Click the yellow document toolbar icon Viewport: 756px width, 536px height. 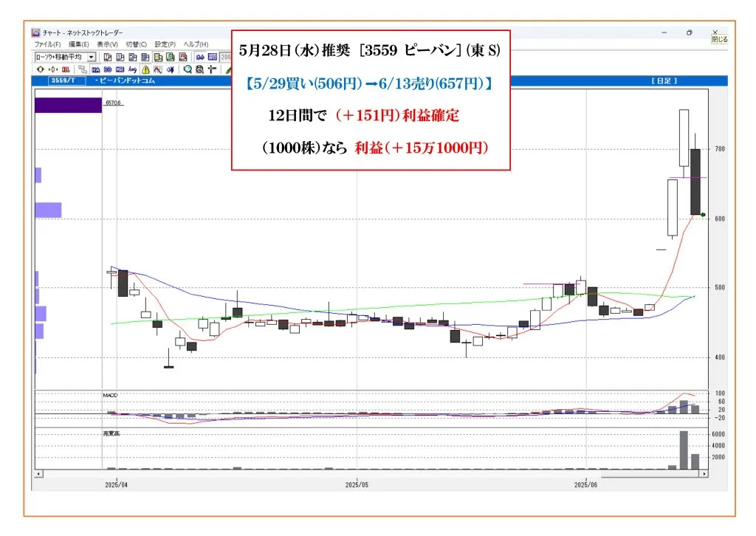(x=158, y=58)
